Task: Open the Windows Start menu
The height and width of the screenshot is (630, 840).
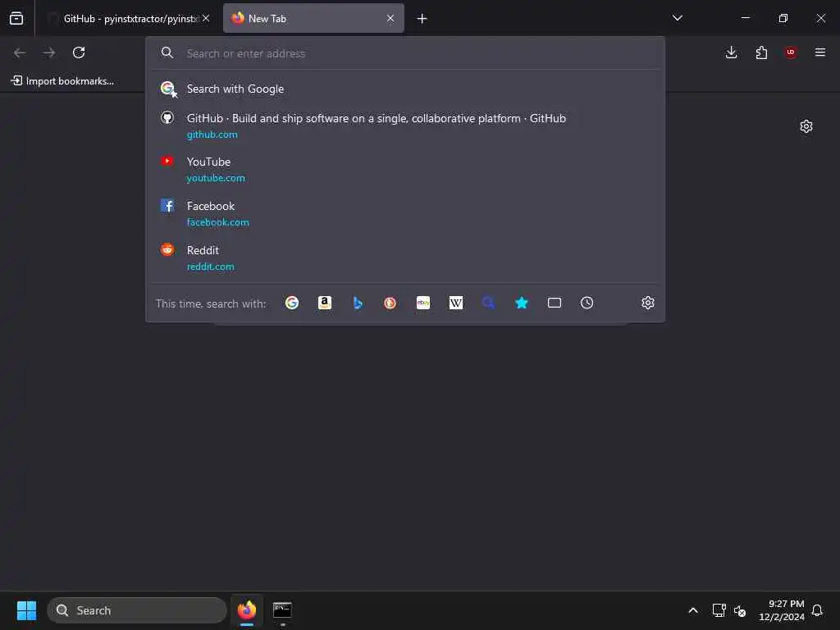Action: 26,610
